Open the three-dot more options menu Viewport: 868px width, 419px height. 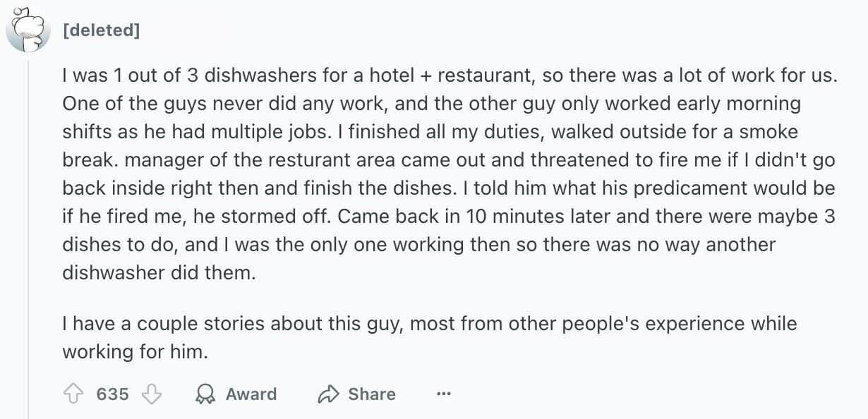pyautogui.click(x=442, y=394)
